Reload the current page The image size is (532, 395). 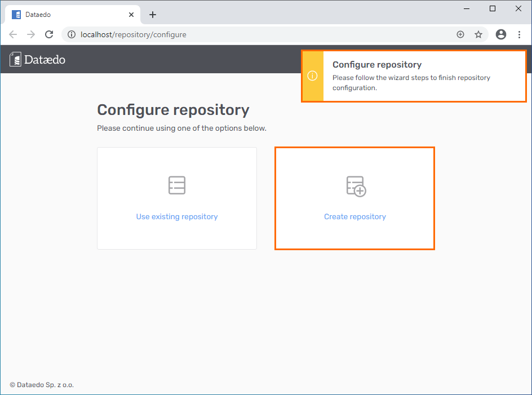pyautogui.click(x=49, y=34)
